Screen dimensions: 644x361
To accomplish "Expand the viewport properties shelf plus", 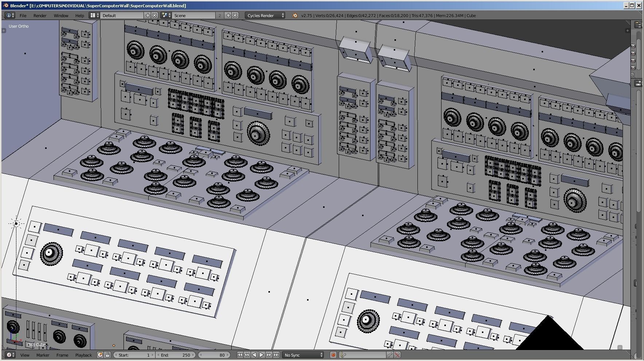I will pos(627,31).
